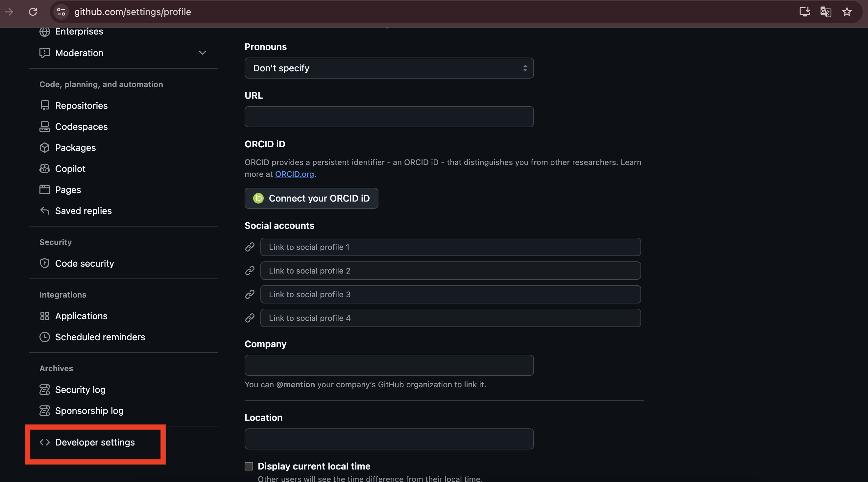Open the Pronouns dropdown
Viewport: 868px width, 482px height.
(389, 68)
